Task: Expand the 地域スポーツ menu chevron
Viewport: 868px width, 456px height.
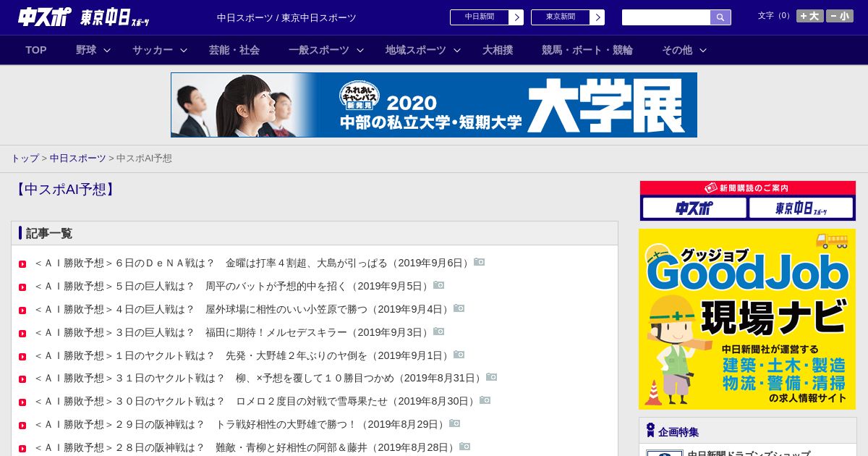Action: pos(457,50)
